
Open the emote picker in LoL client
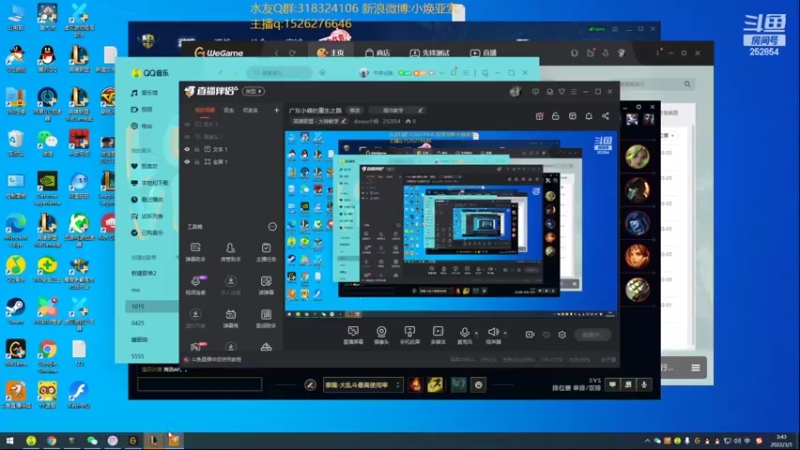click(479, 385)
